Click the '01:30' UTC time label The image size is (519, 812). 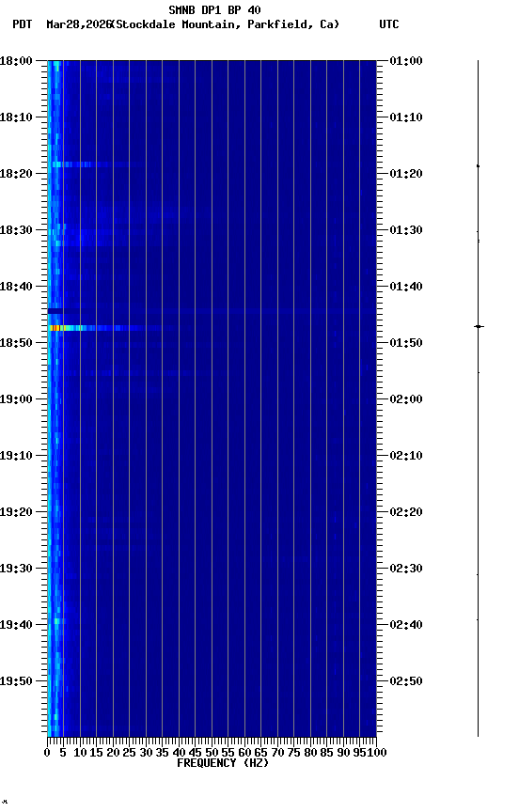click(x=406, y=230)
